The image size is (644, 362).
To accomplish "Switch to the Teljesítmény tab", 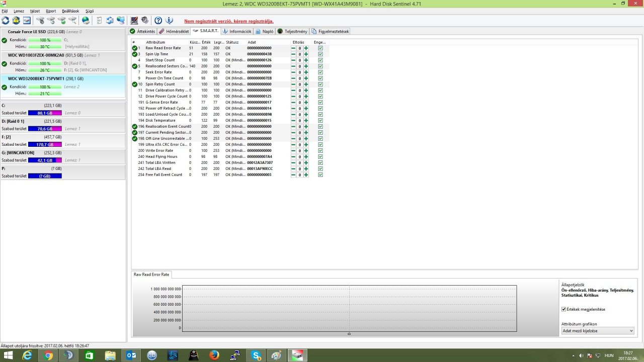I will point(292,31).
